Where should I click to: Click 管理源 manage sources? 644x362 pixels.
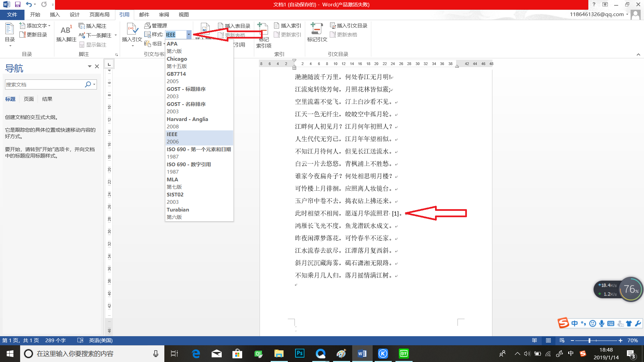(x=156, y=25)
